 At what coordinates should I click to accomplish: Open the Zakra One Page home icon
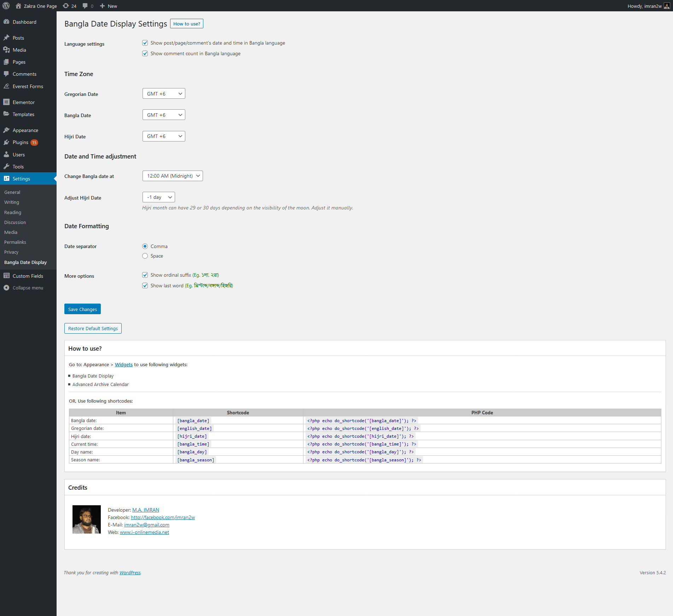18,6
